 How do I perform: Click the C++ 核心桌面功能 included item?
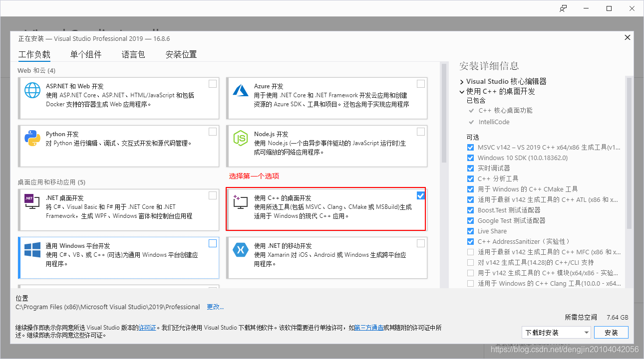(x=505, y=110)
